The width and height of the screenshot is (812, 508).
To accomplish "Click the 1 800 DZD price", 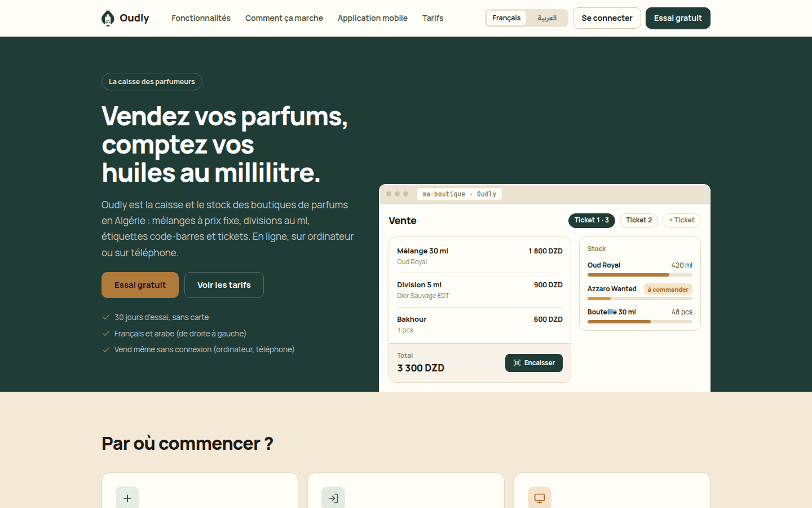I will pyautogui.click(x=545, y=251).
